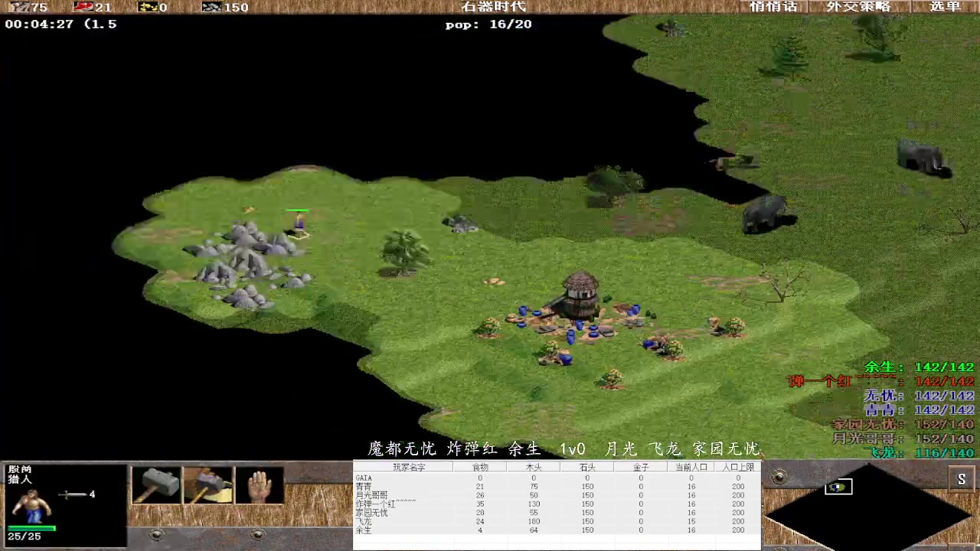Click the pop: 16/20 population counter
The width and height of the screenshot is (980, 551).
click(488, 24)
